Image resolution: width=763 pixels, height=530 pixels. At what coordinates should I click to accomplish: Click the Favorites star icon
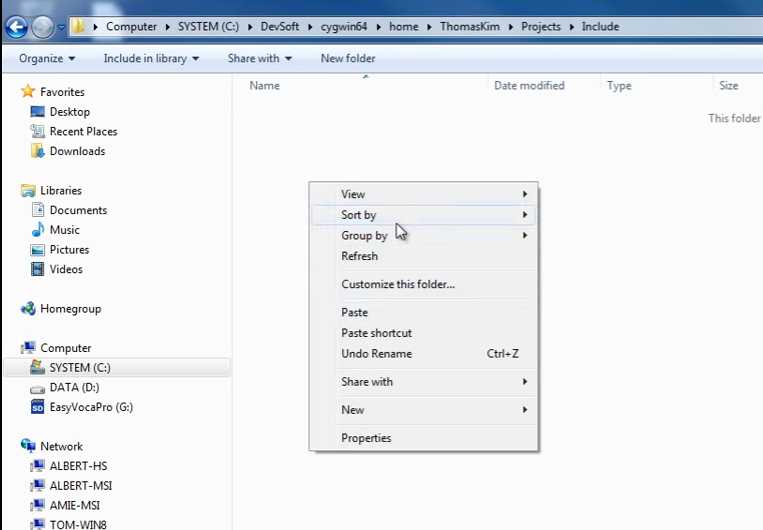click(x=28, y=91)
